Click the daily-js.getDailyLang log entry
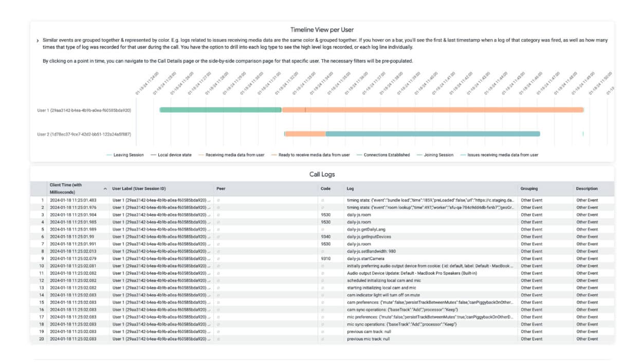The width and height of the screenshot is (640, 364). [365, 229]
